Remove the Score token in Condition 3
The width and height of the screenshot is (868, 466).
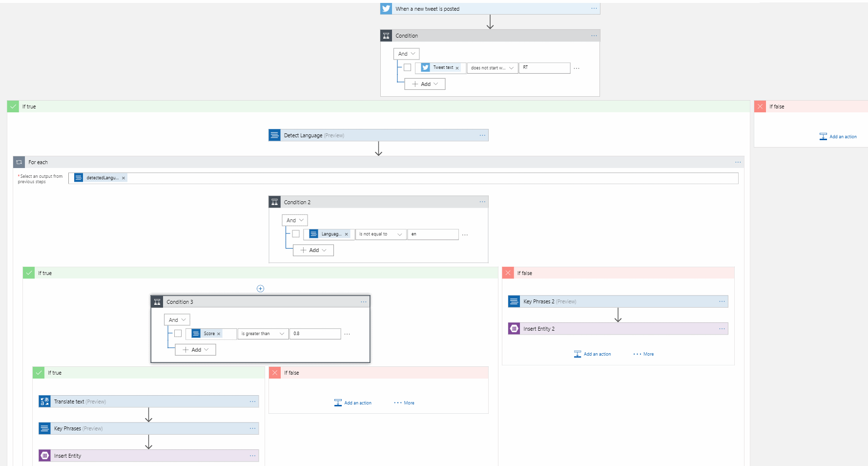coord(219,334)
